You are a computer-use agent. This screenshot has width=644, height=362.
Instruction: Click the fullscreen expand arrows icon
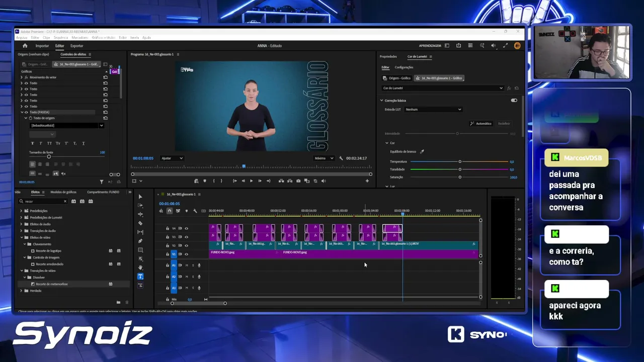505,46
